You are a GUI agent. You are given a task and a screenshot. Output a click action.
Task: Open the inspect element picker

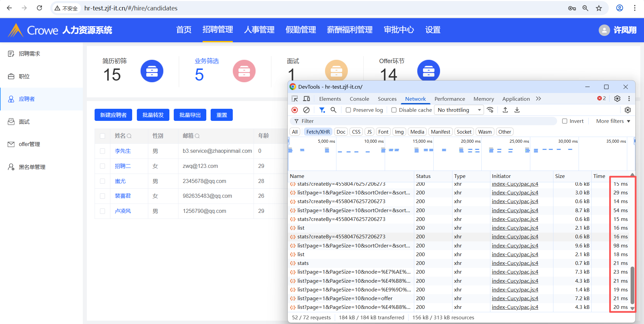pyautogui.click(x=294, y=99)
